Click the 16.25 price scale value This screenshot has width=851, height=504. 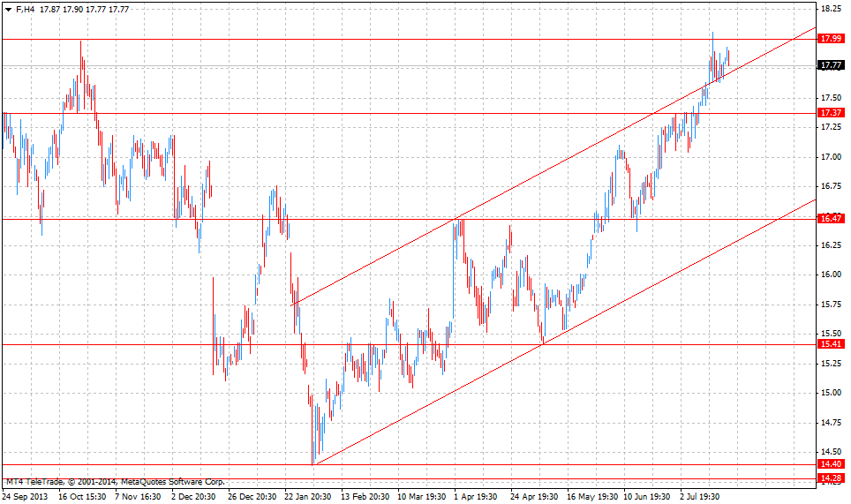[831, 245]
